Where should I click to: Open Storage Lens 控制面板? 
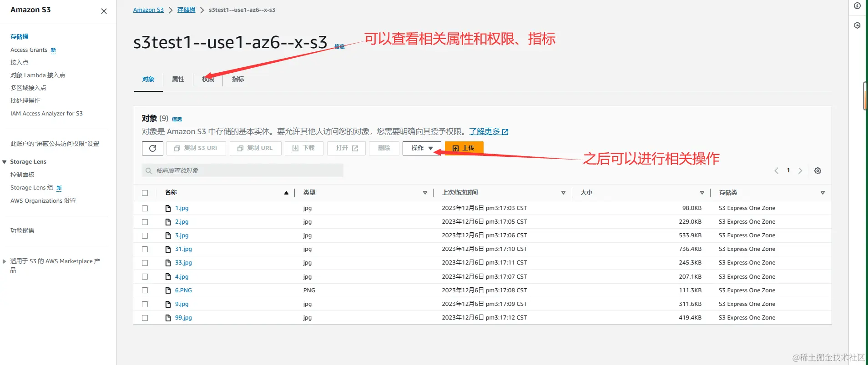point(22,175)
